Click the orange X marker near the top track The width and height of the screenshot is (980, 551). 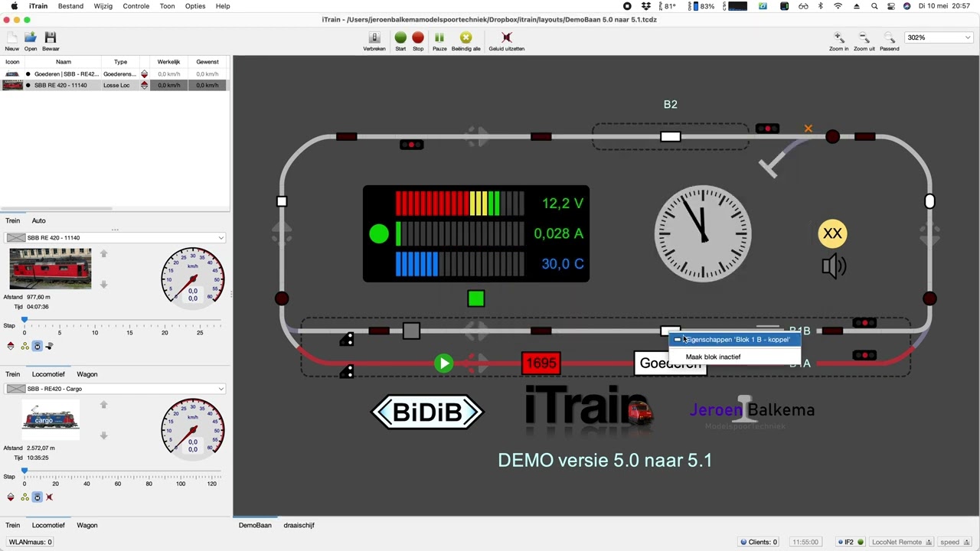coord(808,129)
